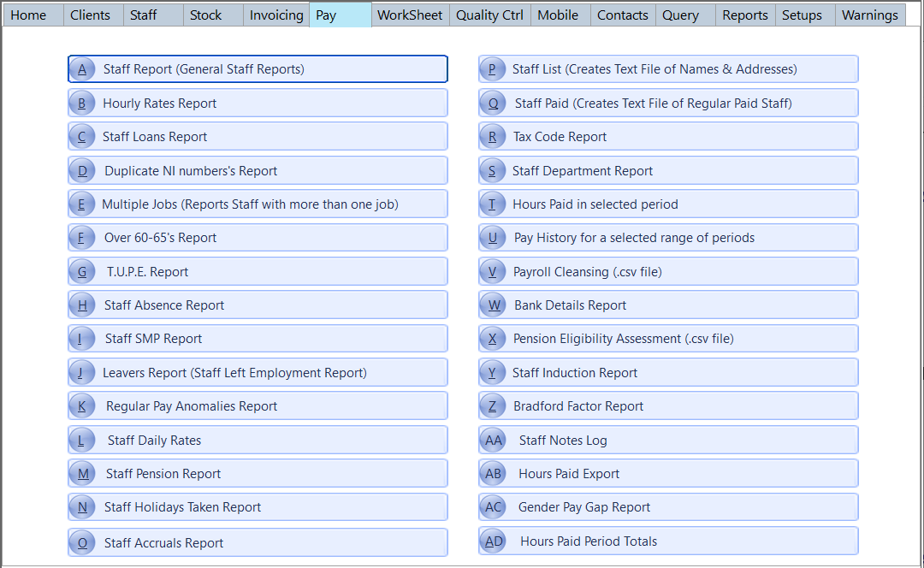This screenshot has width=924, height=568.
Task: Click the AA badge icon on Staff Notes Log
Action: [493, 440]
